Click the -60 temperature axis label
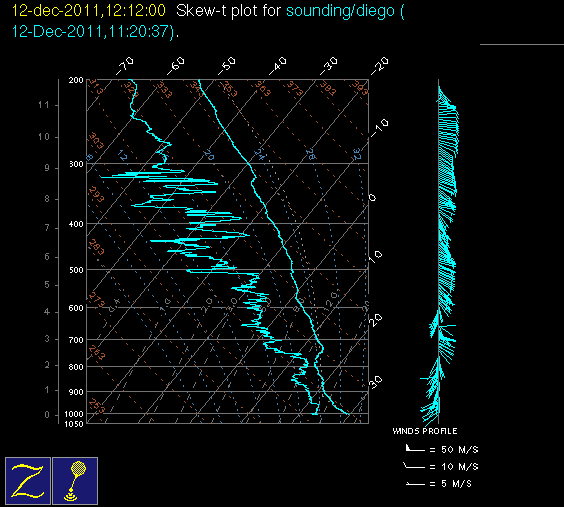 176,66
